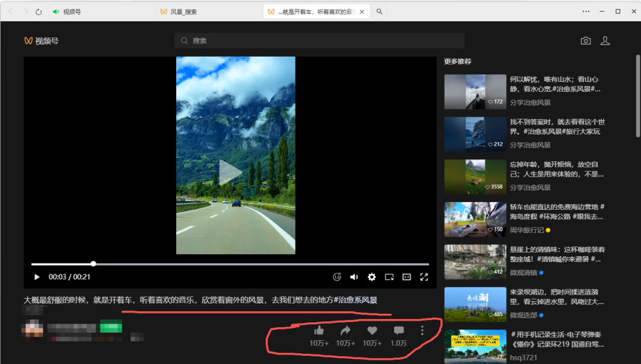Open the player settings gear menu
The image size is (641, 364).
point(372,277)
